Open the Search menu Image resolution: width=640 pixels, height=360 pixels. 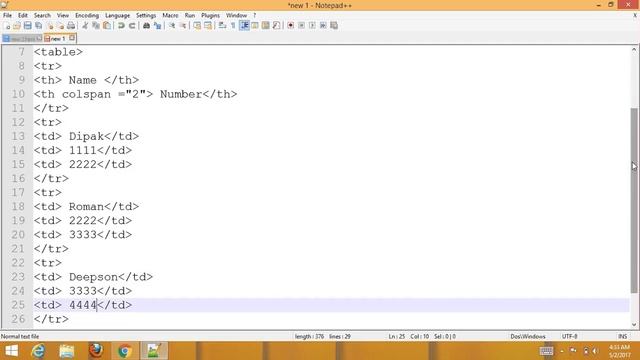click(42, 16)
